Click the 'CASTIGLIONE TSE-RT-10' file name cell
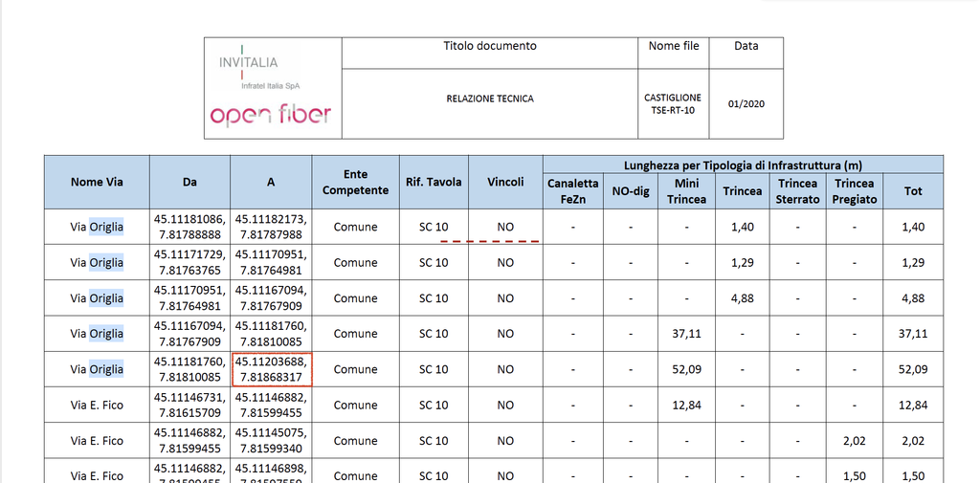The image size is (980, 483). click(x=673, y=103)
